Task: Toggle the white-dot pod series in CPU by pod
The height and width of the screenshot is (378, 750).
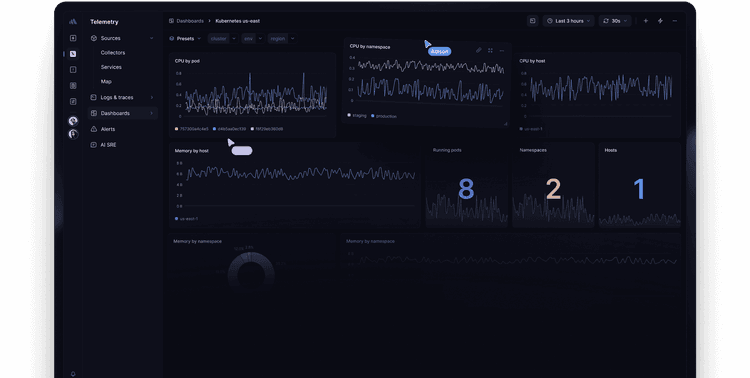Action: pyautogui.click(x=267, y=129)
